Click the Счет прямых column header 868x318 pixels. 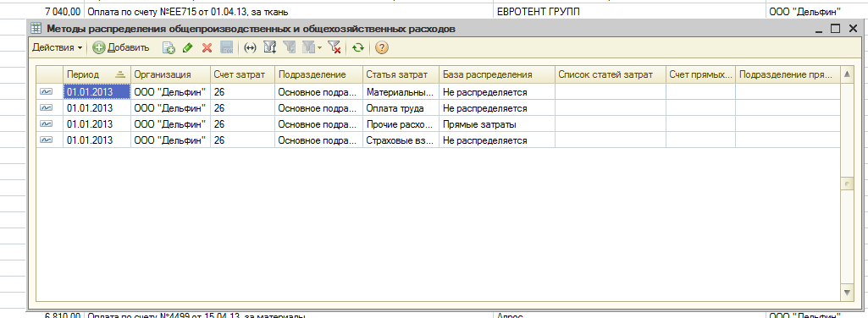point(700,74)
